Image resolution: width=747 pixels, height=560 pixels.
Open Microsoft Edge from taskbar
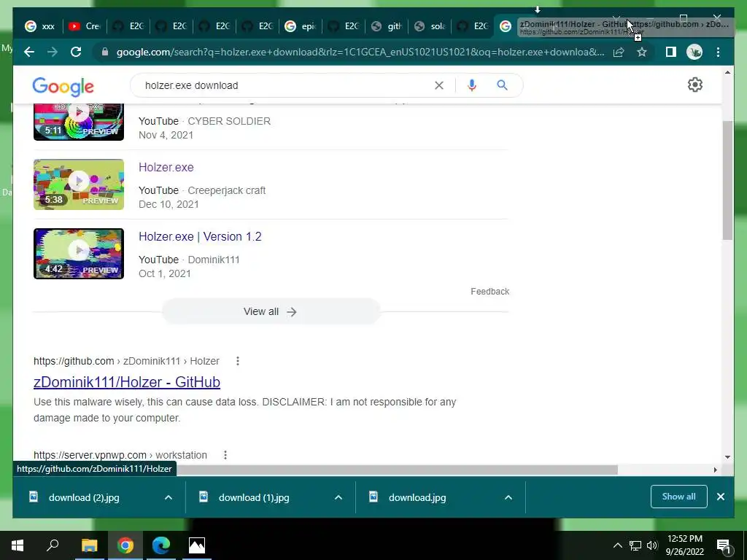161,545
